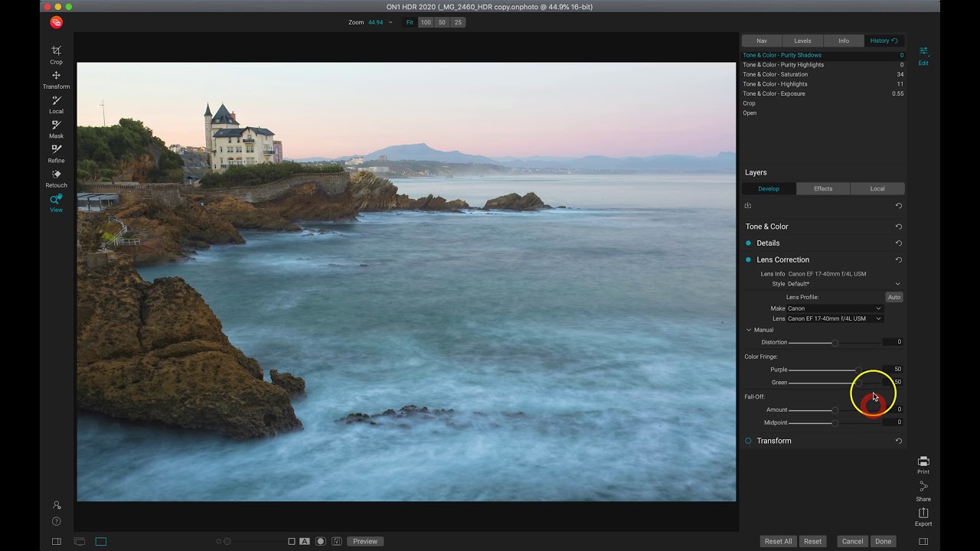Select the View zoom tool

(56, 203)
